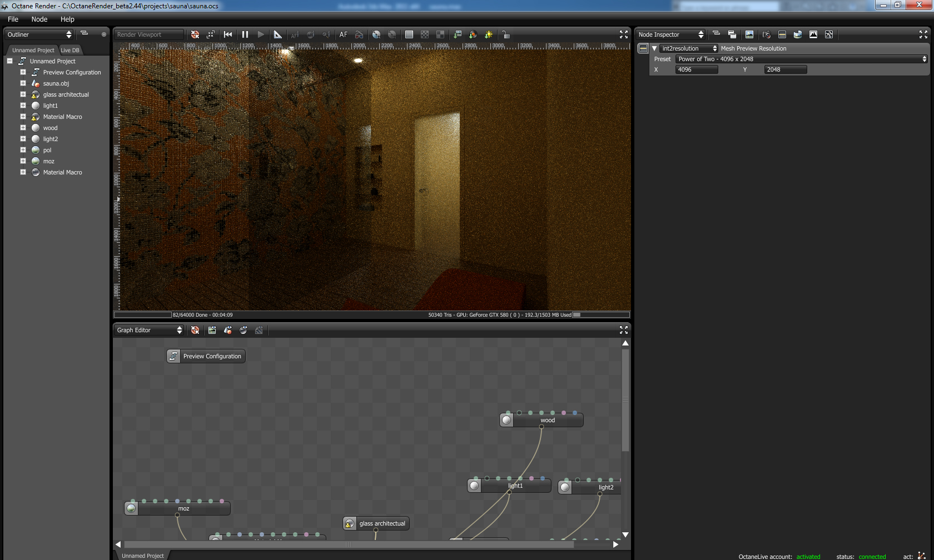Select light2 in the Outliner tree
Viewport: 934px width, 560px height.
(x=51, y=139)
